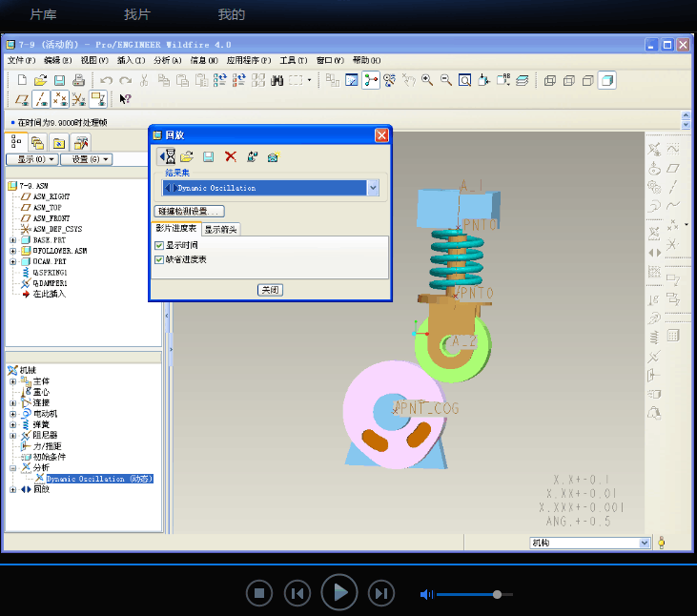Click the context help arrow icon
The image size is (697, 616).
coord(125,99)
